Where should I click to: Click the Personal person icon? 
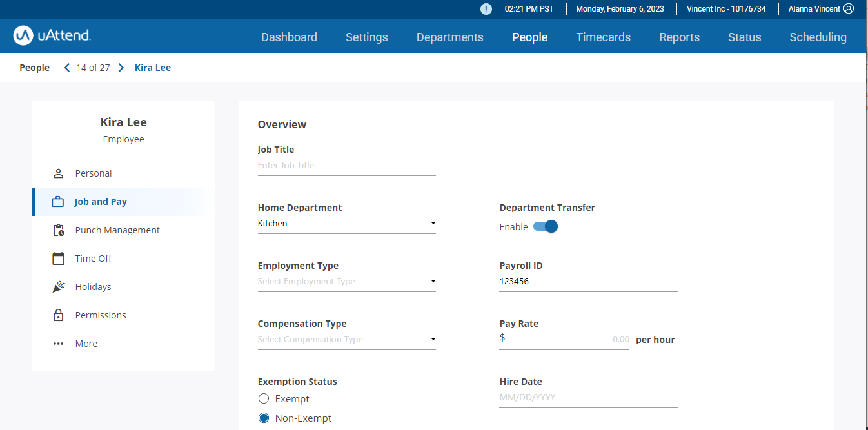coord(58,173)
